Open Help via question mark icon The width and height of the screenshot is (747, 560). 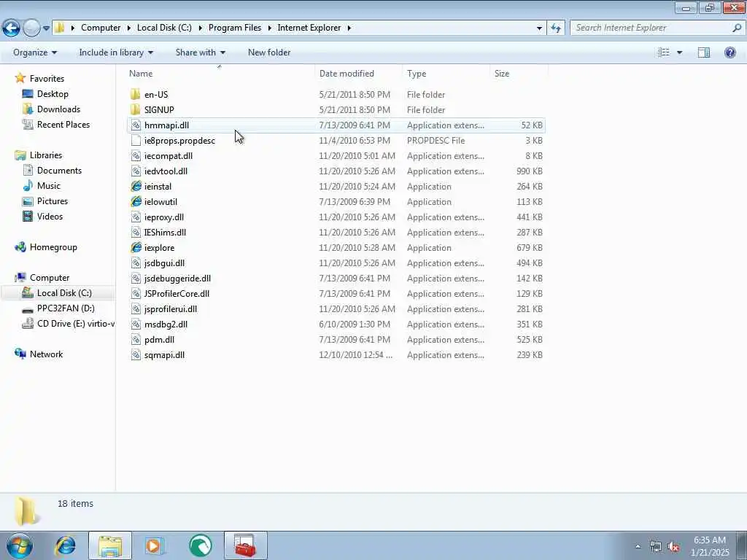(x=729, y=52)
